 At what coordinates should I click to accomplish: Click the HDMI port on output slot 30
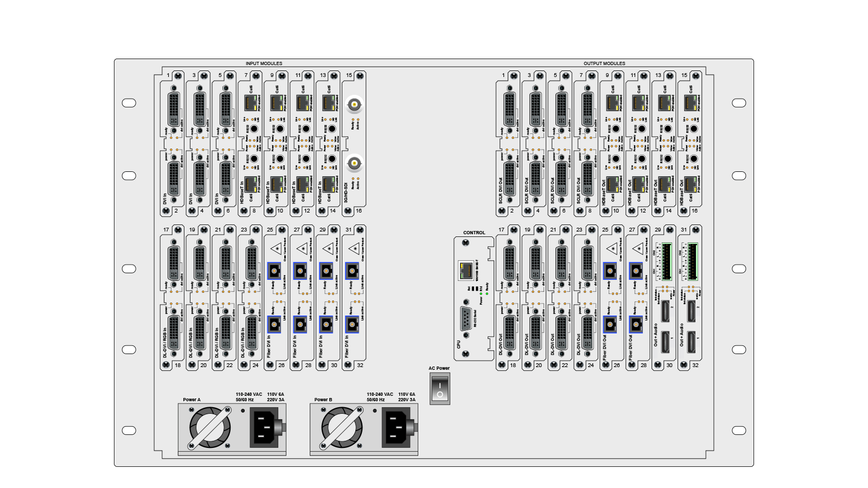(x=665, y=342)
